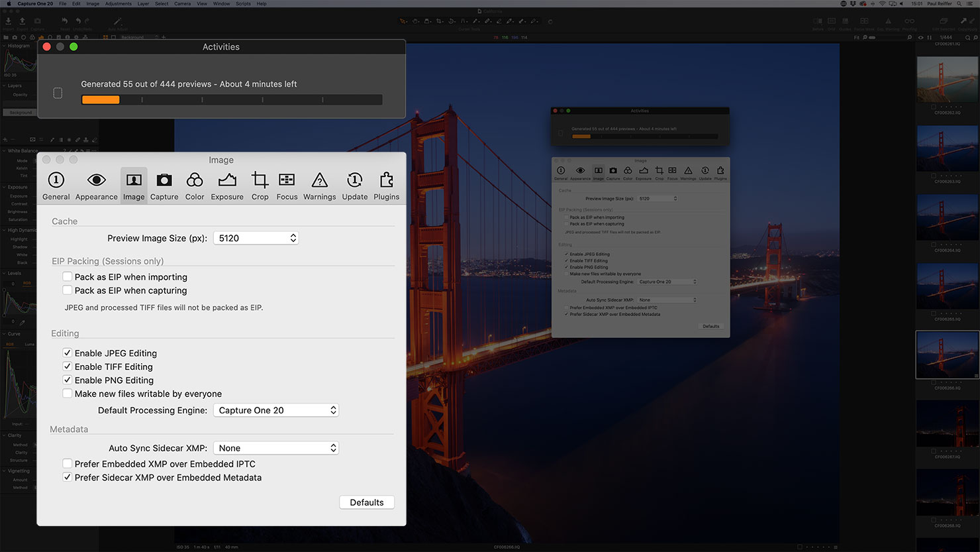Open the Focus preferences tab
Screen dimensions: 980x552
click(287, 186)
